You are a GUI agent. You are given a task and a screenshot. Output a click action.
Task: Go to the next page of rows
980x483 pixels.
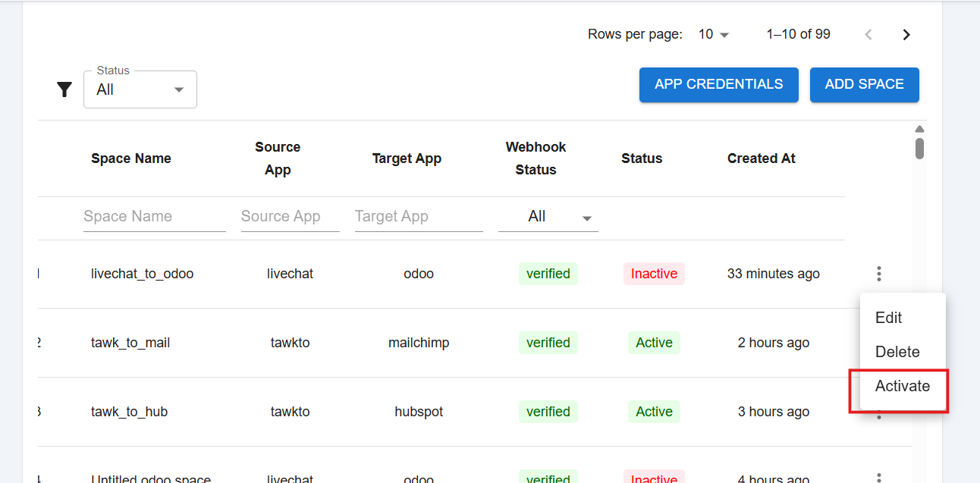point(906,34)
